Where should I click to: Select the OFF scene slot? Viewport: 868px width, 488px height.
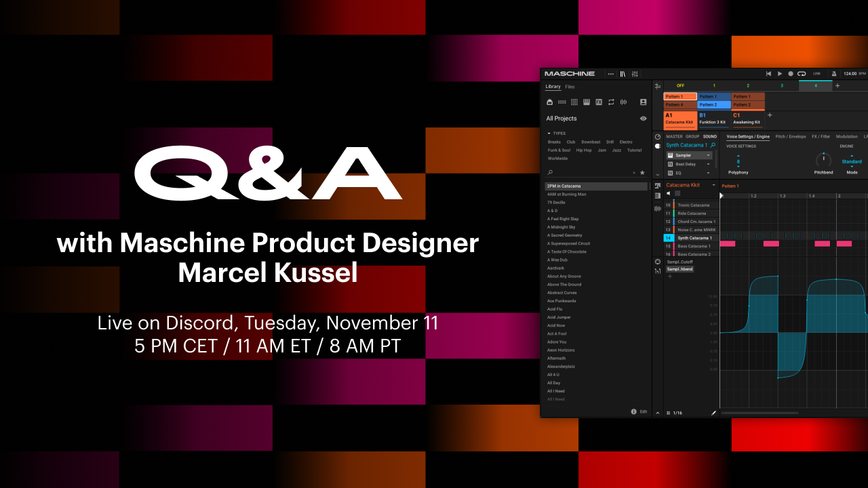[x=680, y=86]
